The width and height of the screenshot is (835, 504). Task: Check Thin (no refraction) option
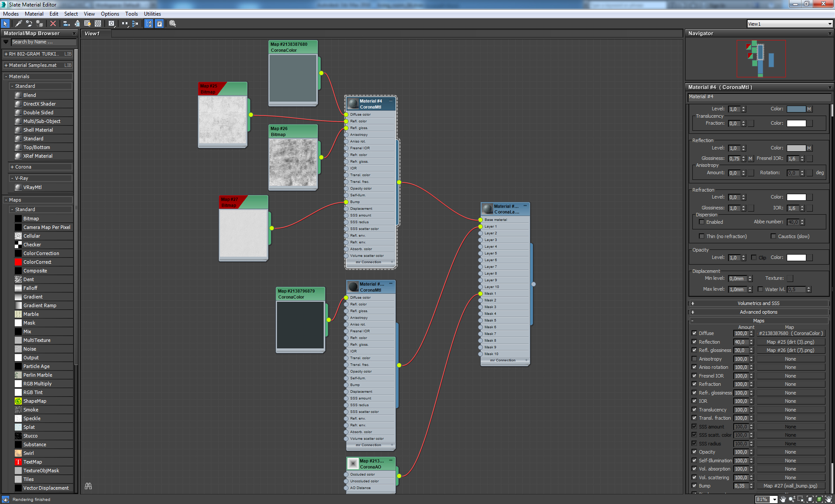pyautogui.click(x=701, y=236)
